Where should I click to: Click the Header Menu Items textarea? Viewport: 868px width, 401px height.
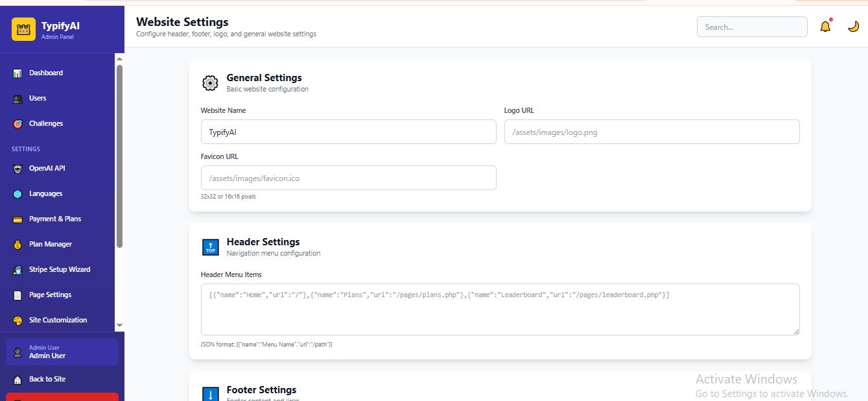[500, 310]
